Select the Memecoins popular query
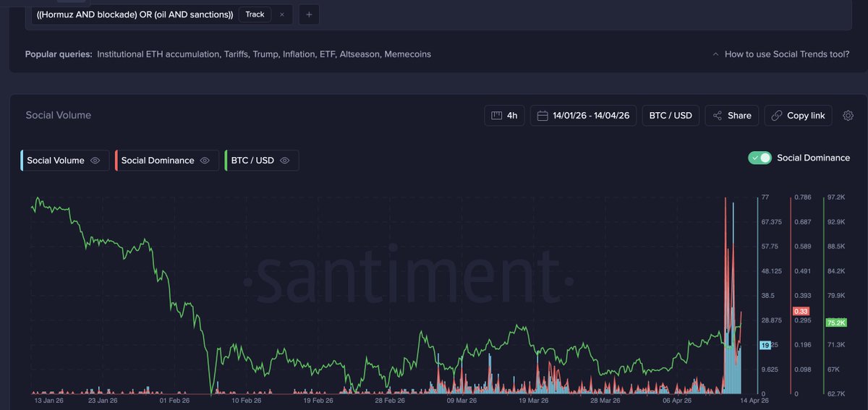This screenshot has height=410, width=868. click(x=407, y=54)
